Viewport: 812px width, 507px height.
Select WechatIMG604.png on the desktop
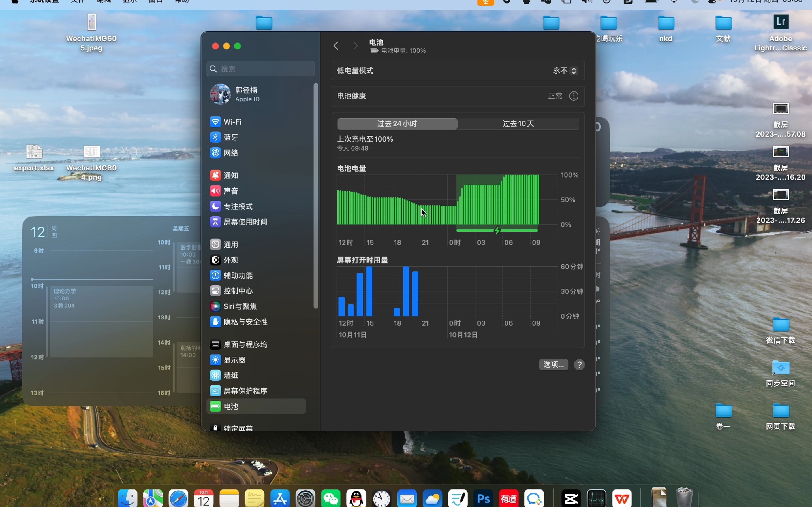pyautogui.click(x=91, y=163)
